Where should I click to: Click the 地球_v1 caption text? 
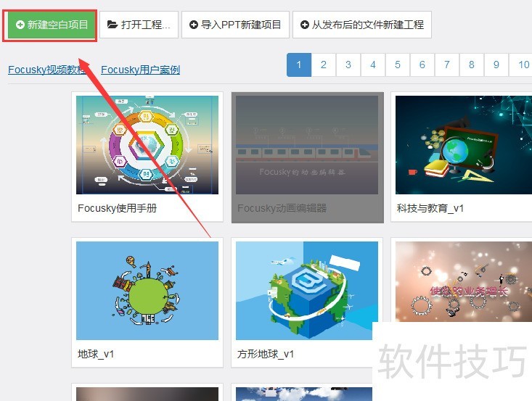click(x=96, y=354)
